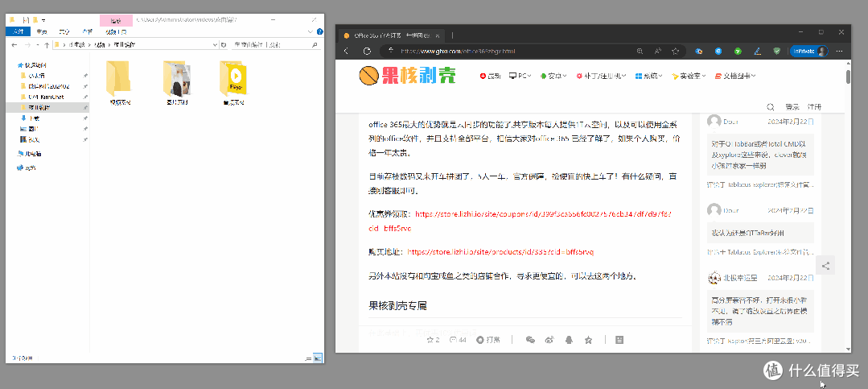The height and width of the screenshot is (389, 868).
Task: Add page to favorites star in Edge
Action: 676,51
